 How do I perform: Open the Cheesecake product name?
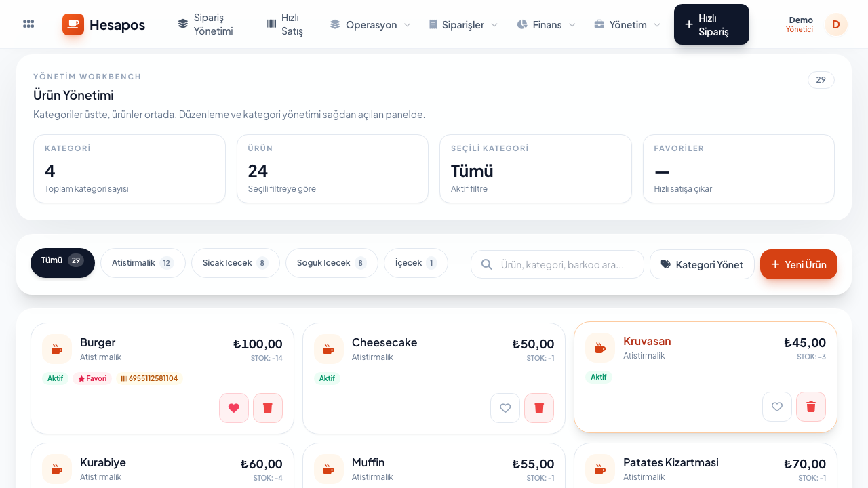[384, 342]
